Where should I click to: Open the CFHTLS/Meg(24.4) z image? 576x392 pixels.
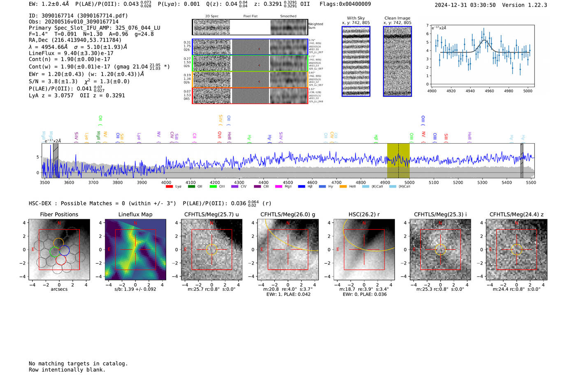tap(516, 249)
